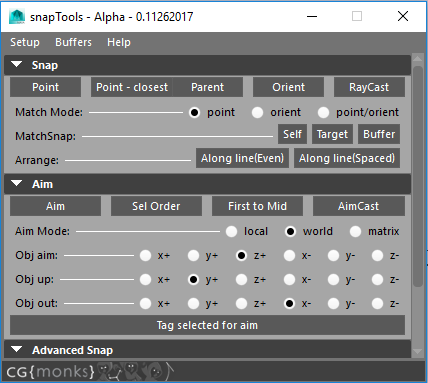This screenshot has width=428, height=383.
Task: Click the Aim button
Action: (x=55, y=206)
